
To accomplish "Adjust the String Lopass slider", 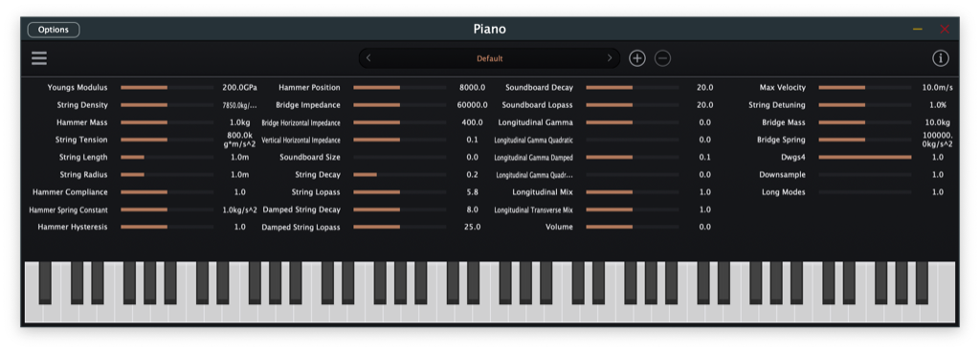I will coord(399,192).
